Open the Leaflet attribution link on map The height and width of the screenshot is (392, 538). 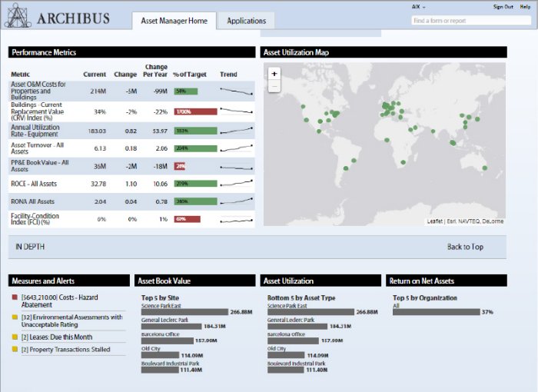coord(436,221)
